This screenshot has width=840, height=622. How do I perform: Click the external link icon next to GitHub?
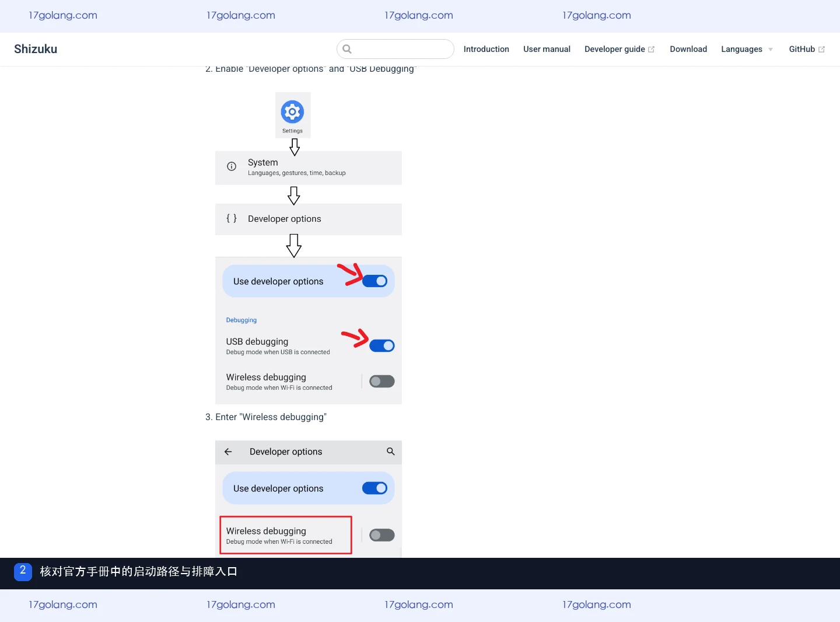click(x=821, y=50)
